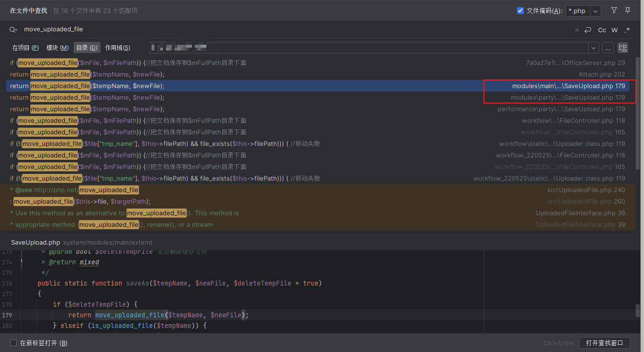Image resolution: width=644 pixels, height=352 pixels.
Task: Click the 在文件中查找 dialog title
Action: (x=28, y=11)
